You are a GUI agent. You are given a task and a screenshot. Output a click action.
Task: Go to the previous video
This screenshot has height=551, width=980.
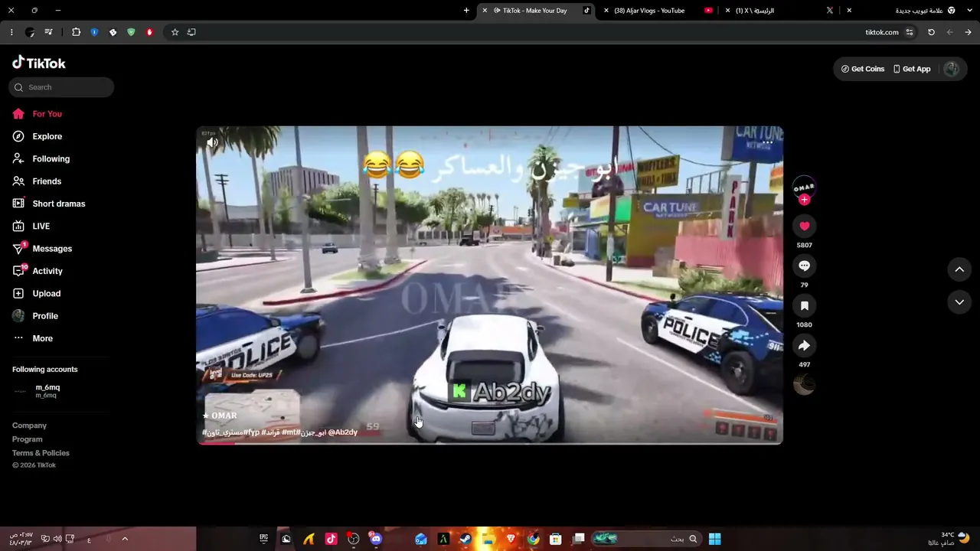click(959, 269)
